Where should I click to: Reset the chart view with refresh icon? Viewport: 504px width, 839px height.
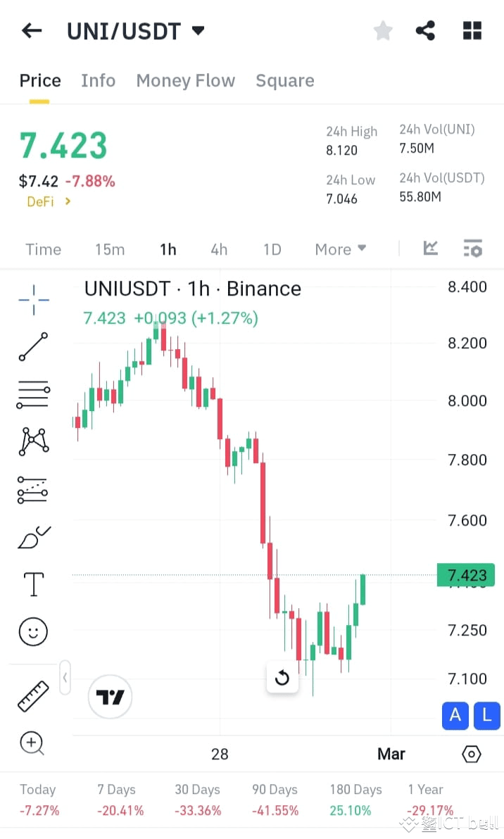point(282,677)
